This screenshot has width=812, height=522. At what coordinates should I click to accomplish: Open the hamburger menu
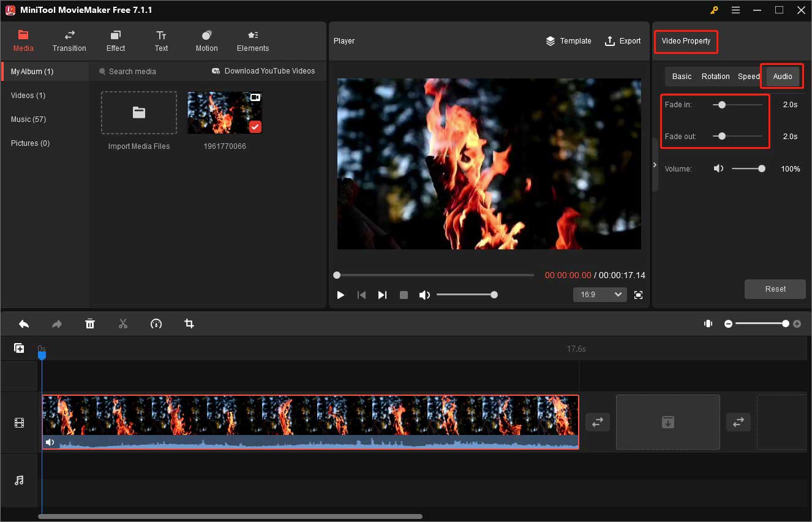[x=736, y=10]
